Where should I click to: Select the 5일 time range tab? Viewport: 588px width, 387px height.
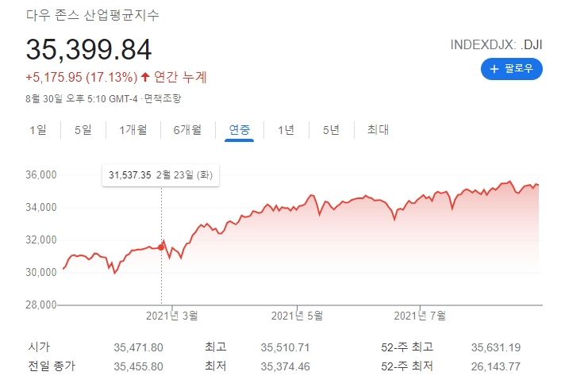point(83,130)
